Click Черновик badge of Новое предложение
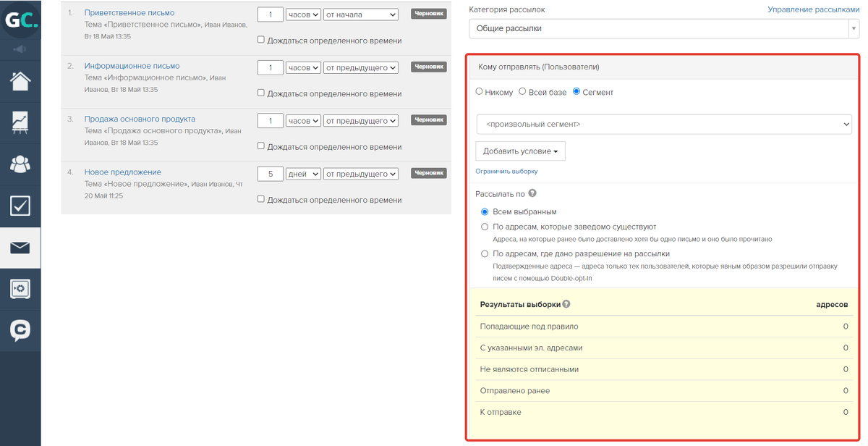The height and width of the screenshot is (446, 868). coord(429,173)
